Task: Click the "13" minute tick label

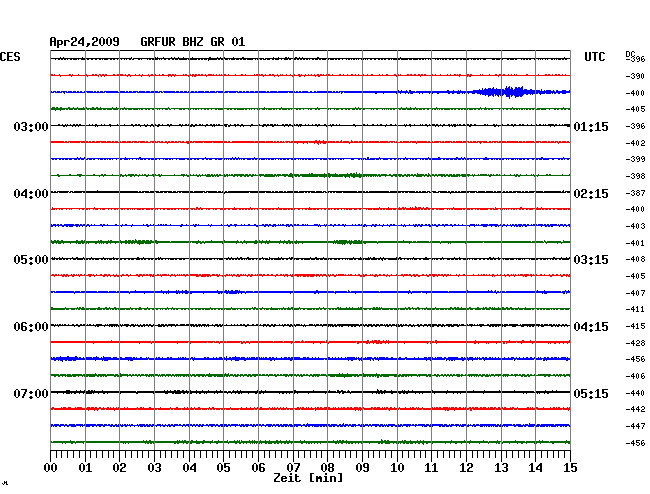Action: coord(501,467)
